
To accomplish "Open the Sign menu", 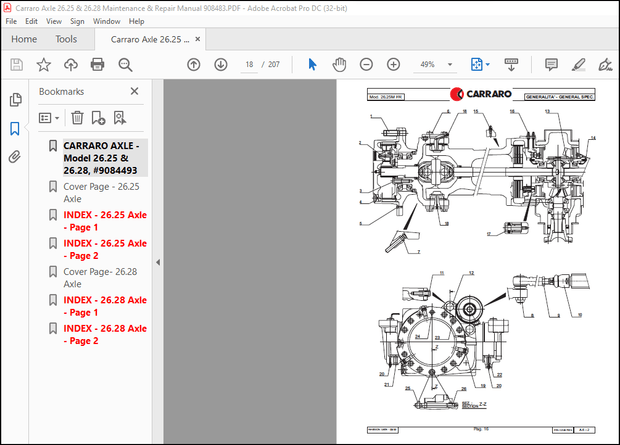I will (77, 21).
